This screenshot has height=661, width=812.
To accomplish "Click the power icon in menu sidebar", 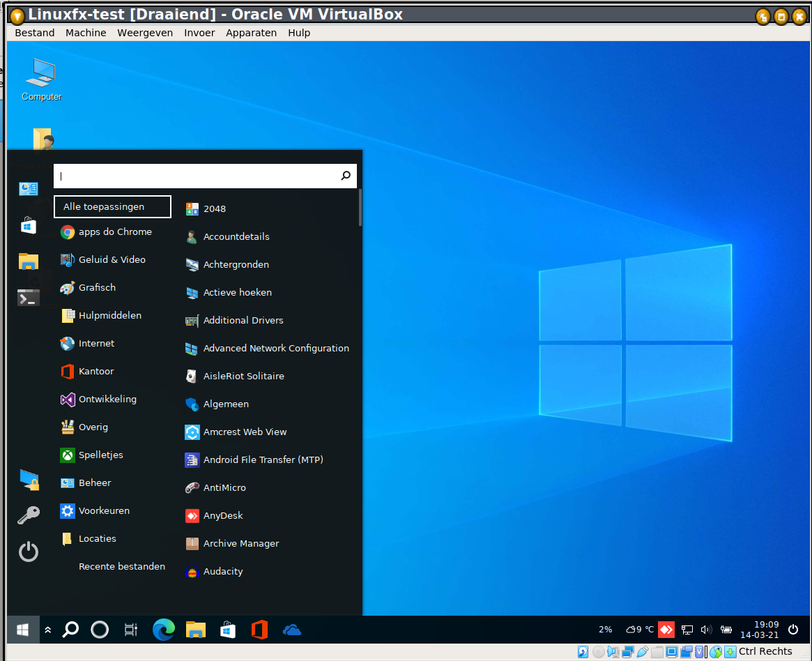I will tap(29, 552).
